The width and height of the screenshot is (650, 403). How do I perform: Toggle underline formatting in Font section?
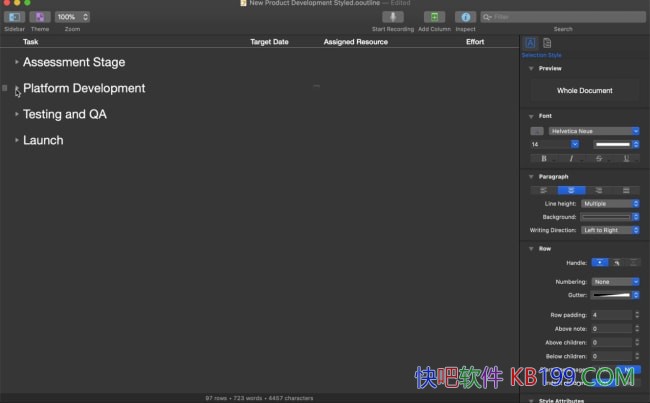[x=626, y=158]
